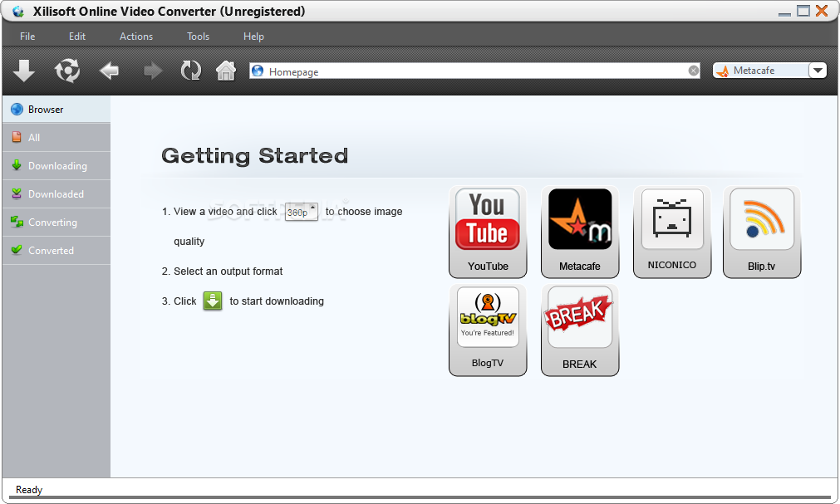Click the Getting Started heading
840x504 pixels.
point(254,156)
